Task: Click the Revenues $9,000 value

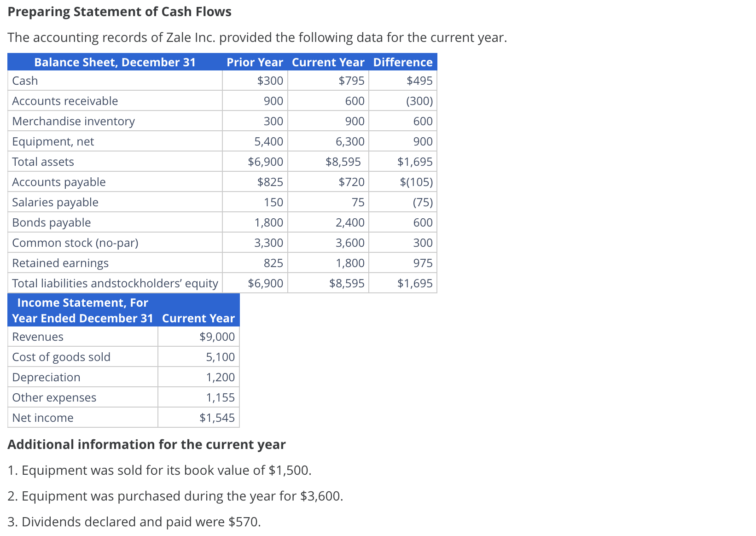Action: click(216, 336)
